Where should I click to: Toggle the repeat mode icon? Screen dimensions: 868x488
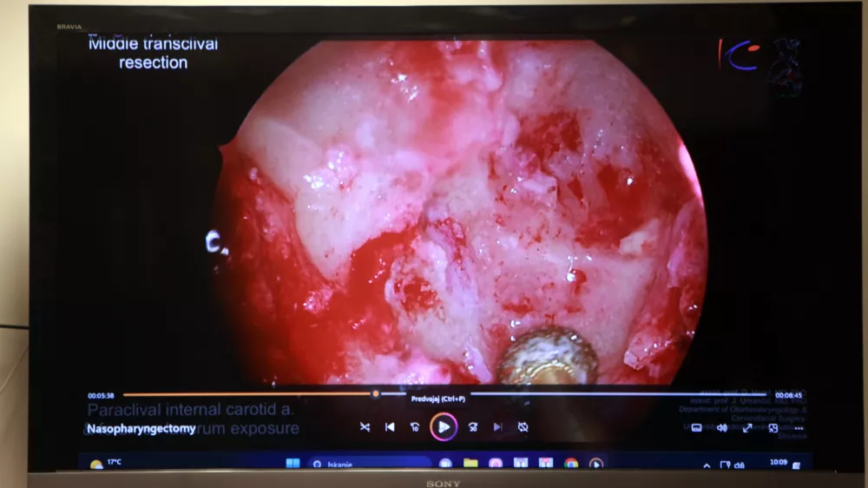[523, 427]
